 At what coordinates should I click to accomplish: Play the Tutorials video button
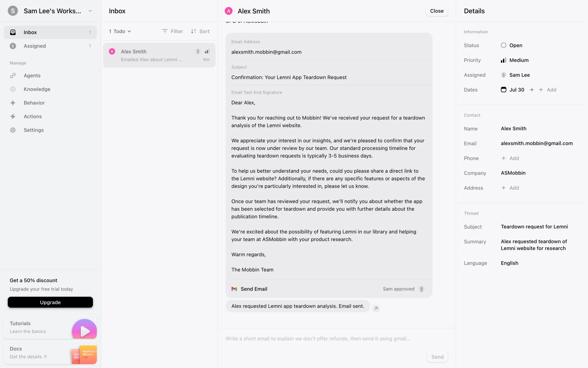[x=85, y=331]
